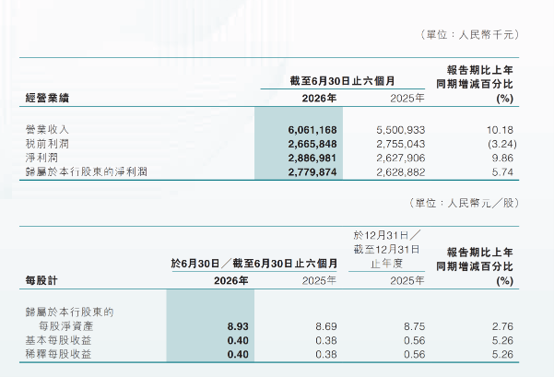Click the 0.40 value in 稀釋每股收益 row
The width and height of the screenshot is (554, 377).
coord(238,354)
